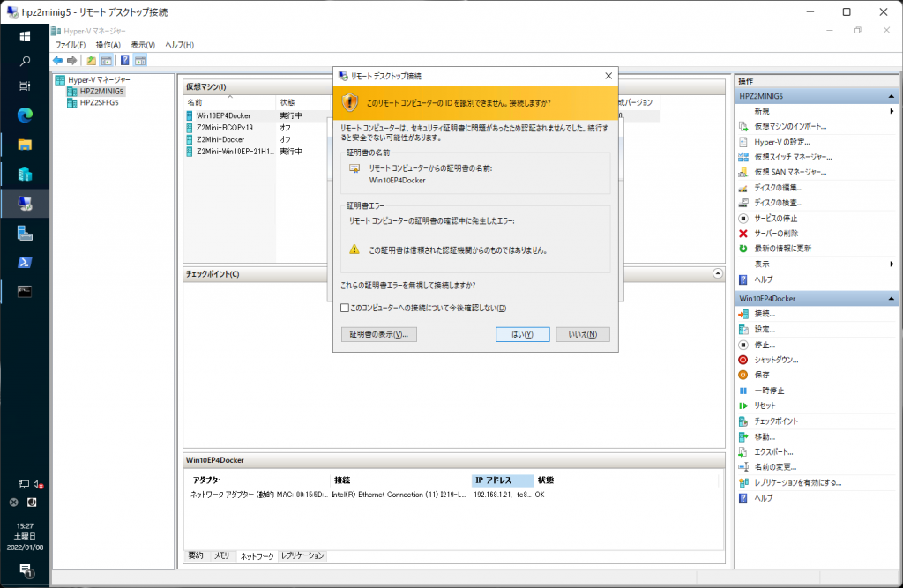
Task: Open the notification center icon
Action: coord(26,570)
